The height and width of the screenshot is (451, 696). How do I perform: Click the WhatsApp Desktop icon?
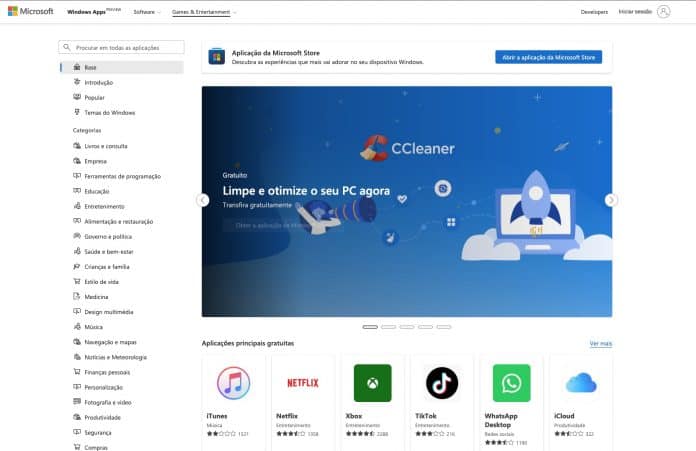[x=511, y=382]
